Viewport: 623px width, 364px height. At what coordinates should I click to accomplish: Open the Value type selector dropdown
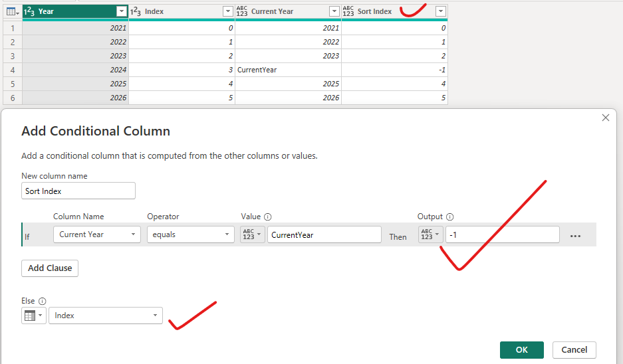[x=252, y=234]
